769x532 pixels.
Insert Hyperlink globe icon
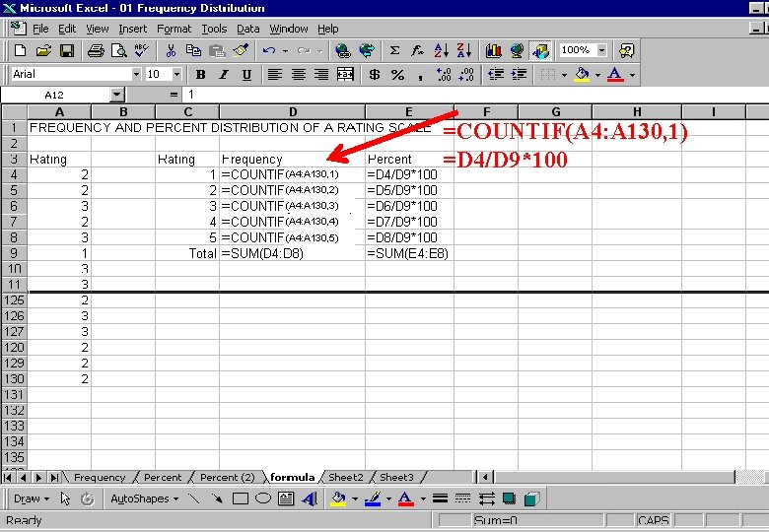click(x=343, y=50)
